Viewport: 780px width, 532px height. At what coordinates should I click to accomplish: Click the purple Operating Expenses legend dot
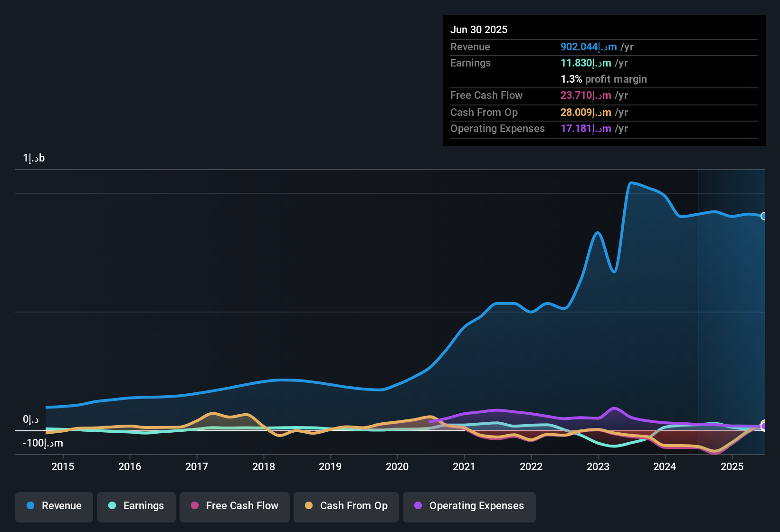418,506
